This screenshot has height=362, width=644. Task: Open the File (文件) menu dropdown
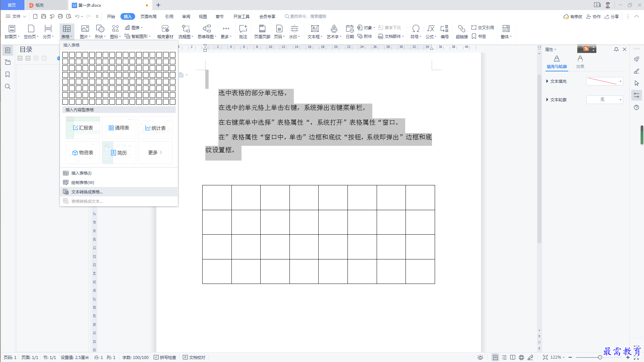pos(16,16)
